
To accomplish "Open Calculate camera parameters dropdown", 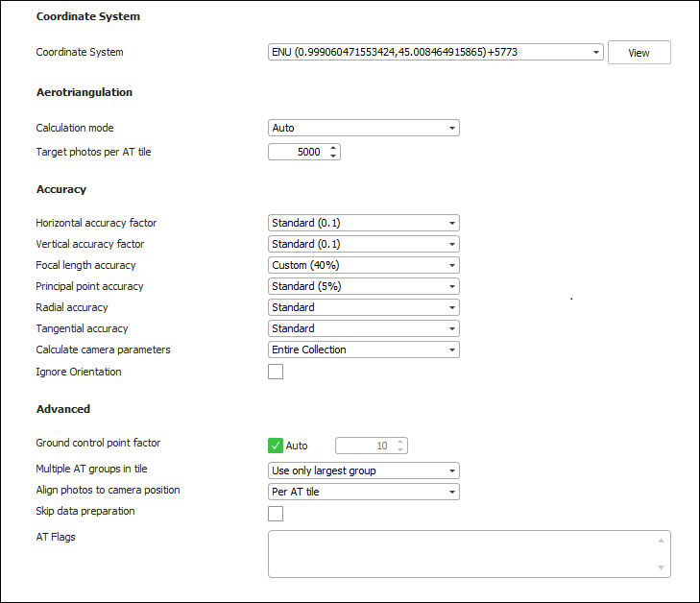I will [x=363, y=350].
